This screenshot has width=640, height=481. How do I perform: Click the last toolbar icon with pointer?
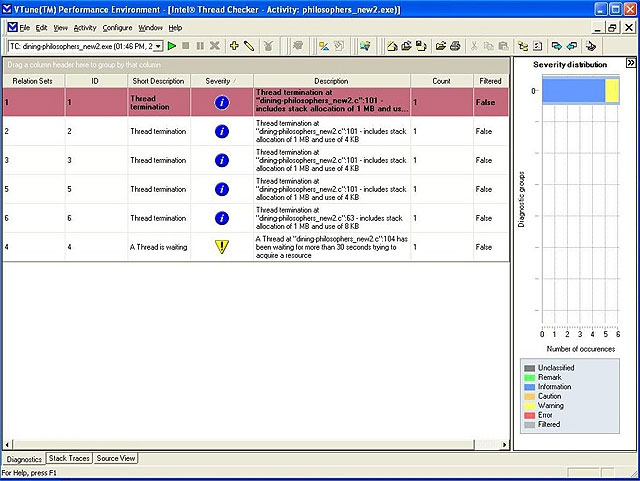pyautogui.click(x=591, y=46)
